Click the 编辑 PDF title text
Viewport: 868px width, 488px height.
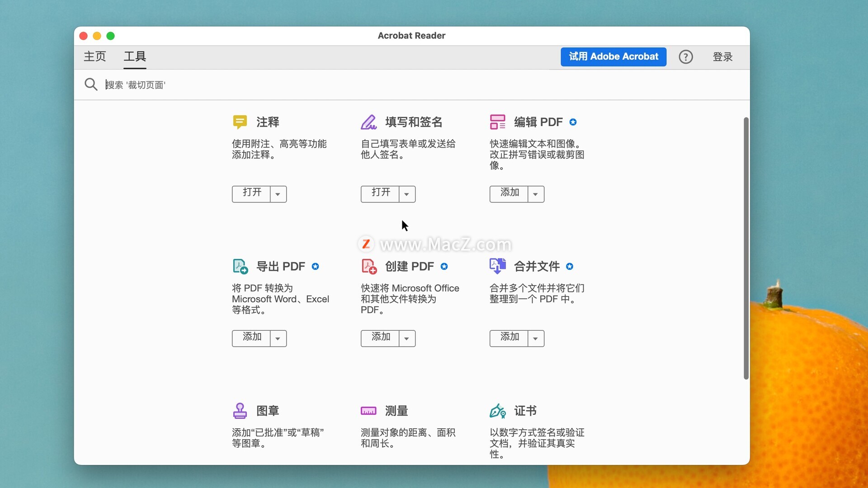click(538, 122)
